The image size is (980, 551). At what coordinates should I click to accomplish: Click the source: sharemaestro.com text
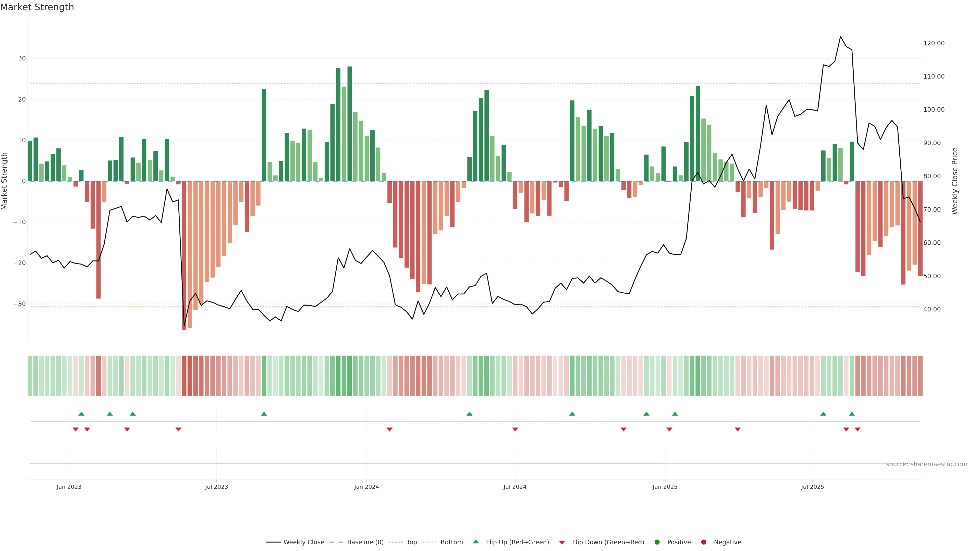pos(926,464)
